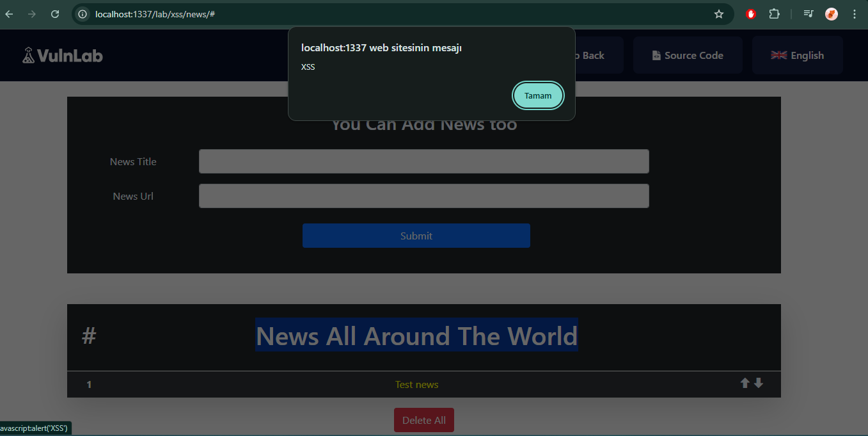
Task: Click the # column header
Action: tap(89, 335)
